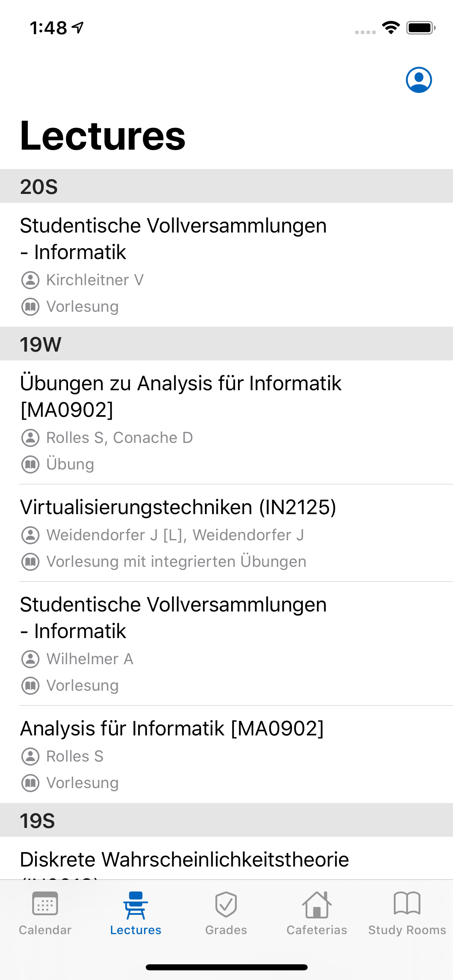Switch to the Grades tab label
This screenshot has width=453, height=980.
click(226, 930)
